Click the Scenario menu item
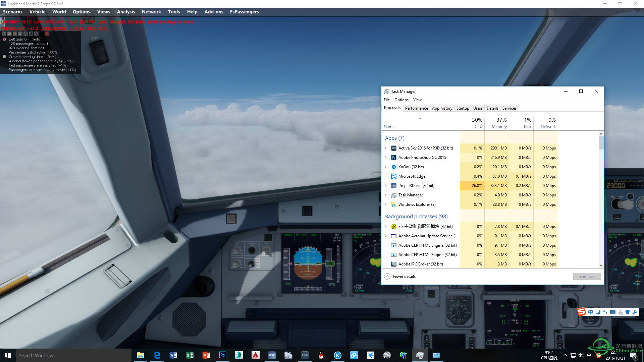 pyautogui.click(x=12, y=11)
